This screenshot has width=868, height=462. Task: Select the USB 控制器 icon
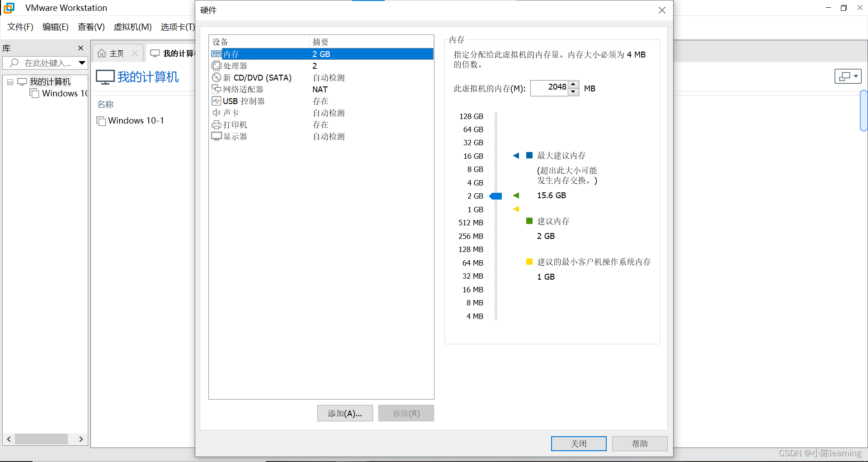point(217,101)
